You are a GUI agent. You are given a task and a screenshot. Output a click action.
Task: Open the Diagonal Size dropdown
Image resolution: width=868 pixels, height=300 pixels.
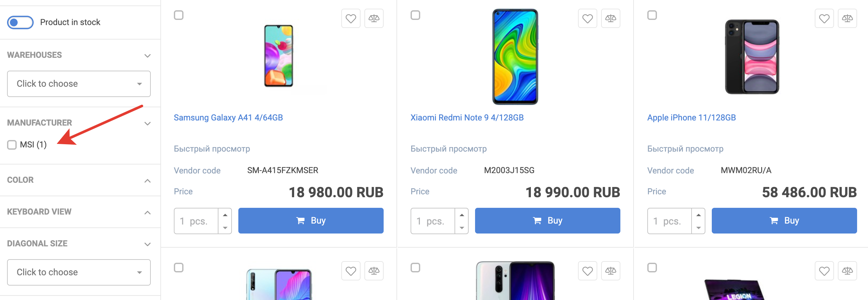tap(79, 272)
